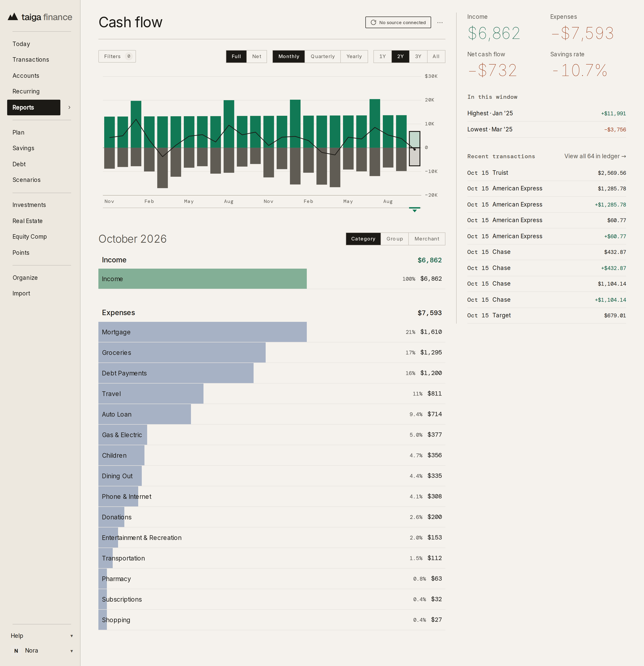Screen dimensions: 644x666
Task: Open the Help dropdown arrow
Action: [x=72, y=636]
